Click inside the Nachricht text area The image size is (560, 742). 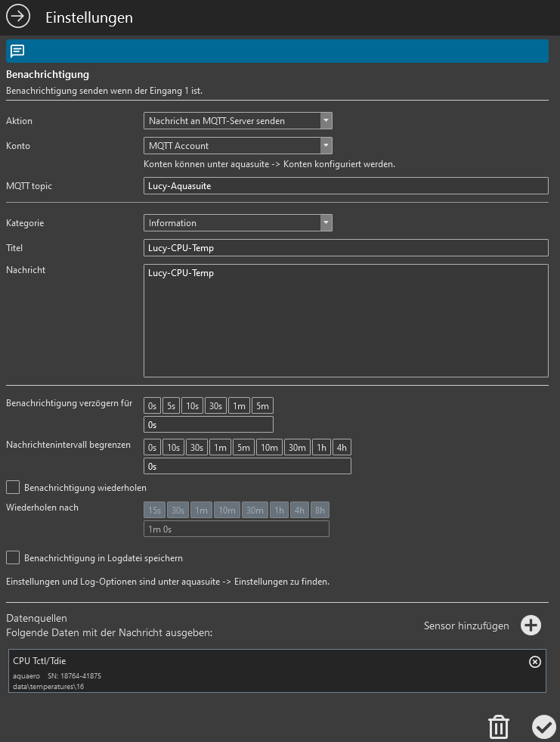[x=345, y=320]
